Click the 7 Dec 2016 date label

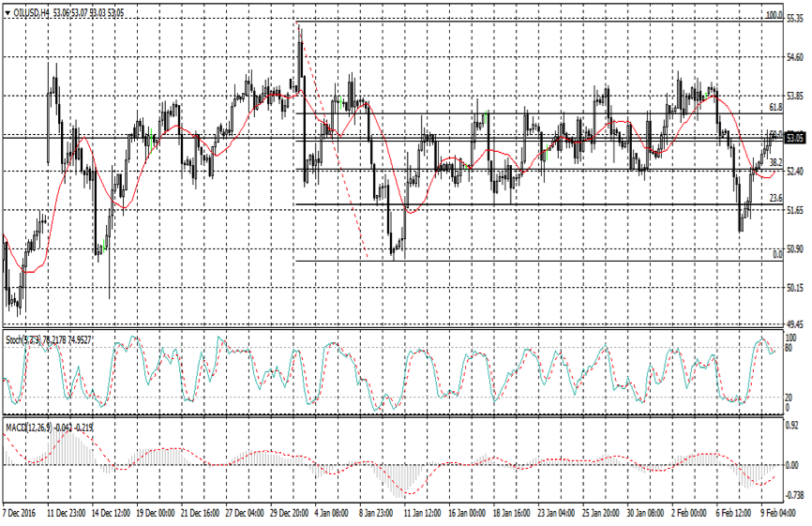(x=22, y=514)
